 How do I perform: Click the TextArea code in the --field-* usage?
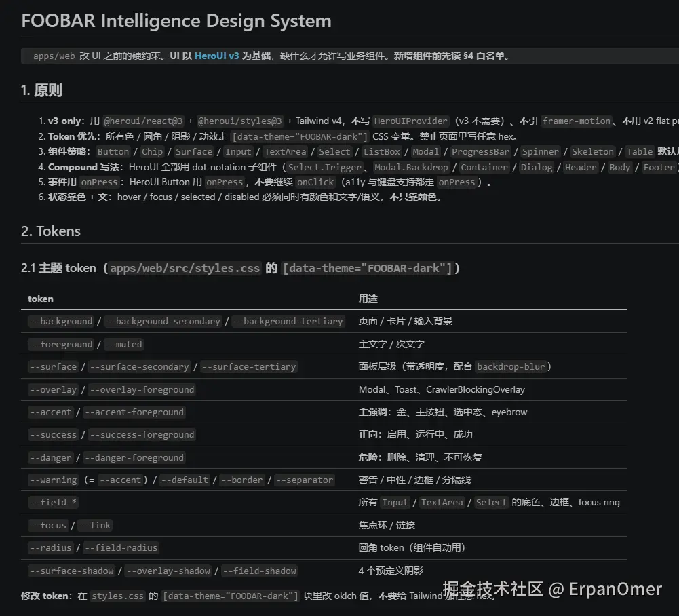[x=442, y=503]
